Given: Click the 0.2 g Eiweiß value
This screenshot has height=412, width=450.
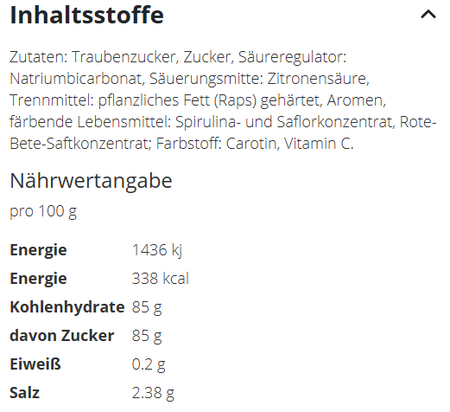Looking at the screenshot, I should pyautogui.click(x=148, y=364).
